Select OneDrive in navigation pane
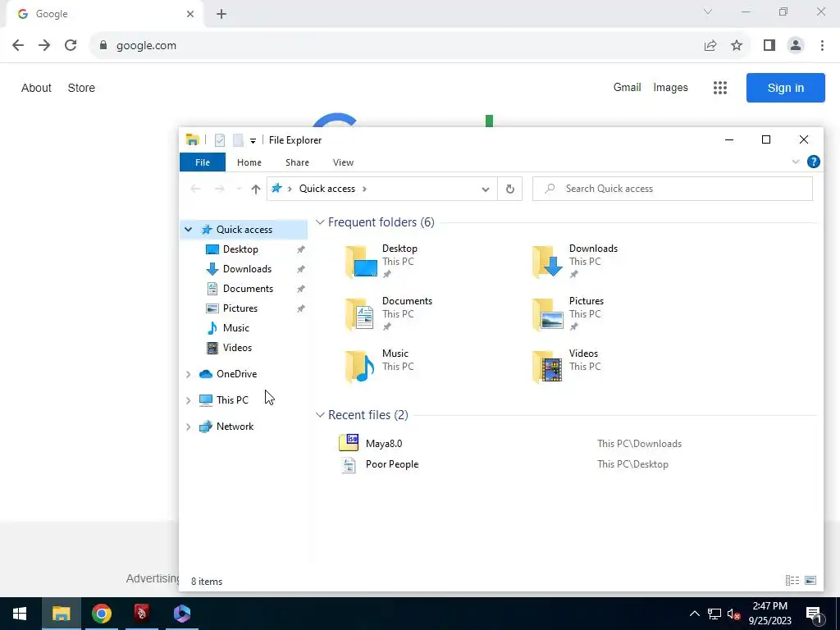 pos(236,374)
